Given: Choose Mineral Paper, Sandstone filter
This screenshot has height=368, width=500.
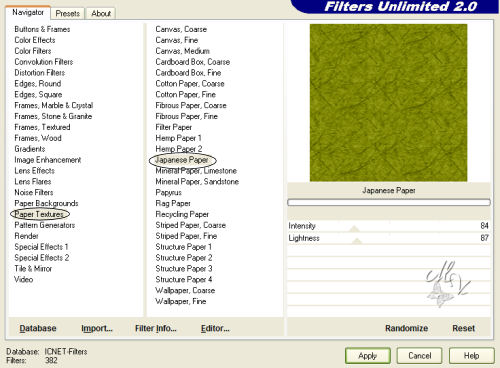Looking at the screenshot, I should click(x=197, y=182).
